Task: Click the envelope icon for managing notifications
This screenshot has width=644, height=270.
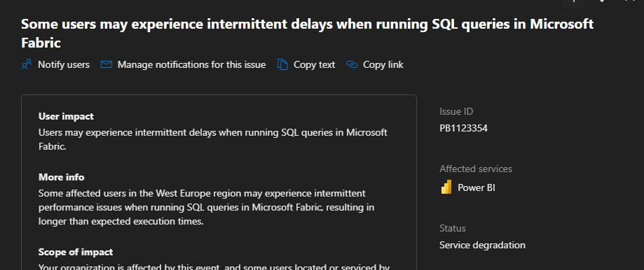Action: pyautogui.click(x=107, y=65)
